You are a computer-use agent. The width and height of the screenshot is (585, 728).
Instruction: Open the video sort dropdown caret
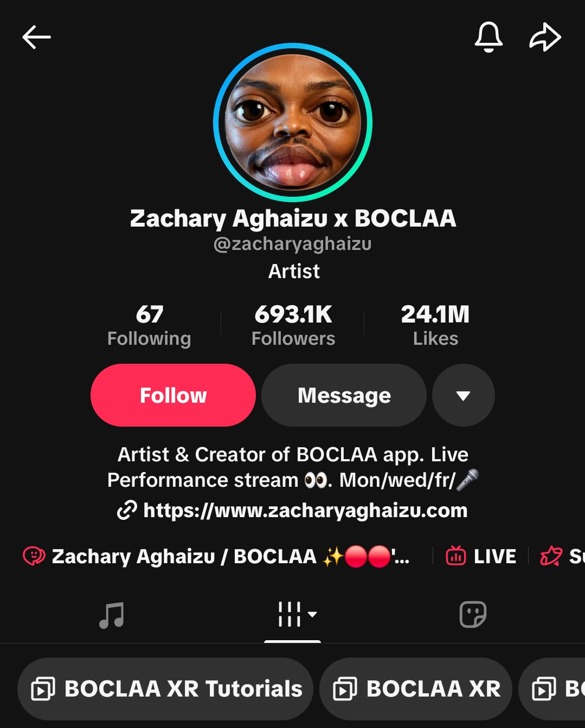[312, 614]
